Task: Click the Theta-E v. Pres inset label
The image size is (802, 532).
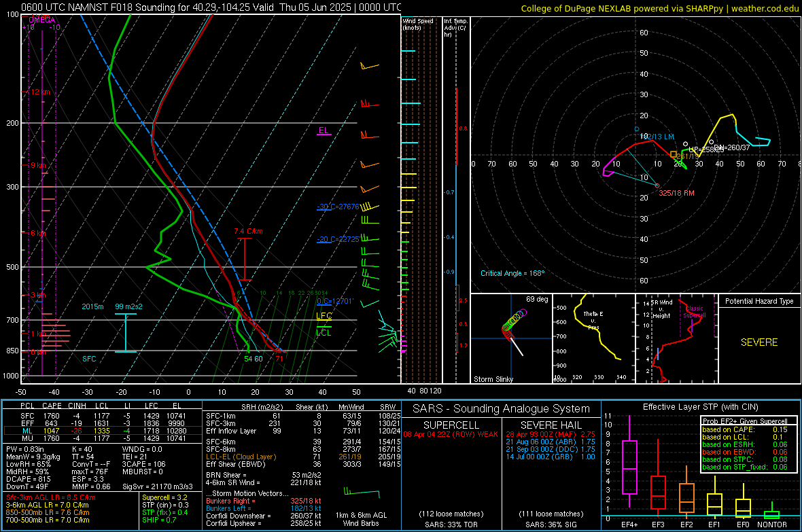Action: 593,320
